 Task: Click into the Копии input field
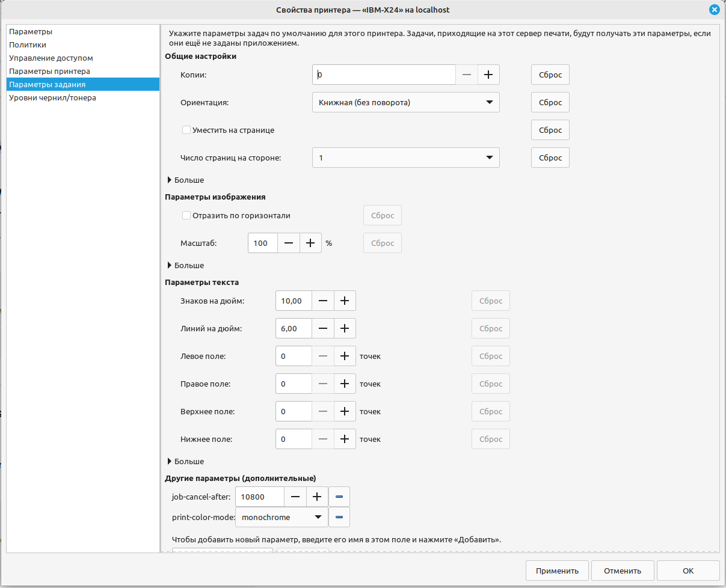(x=384, y=75)
